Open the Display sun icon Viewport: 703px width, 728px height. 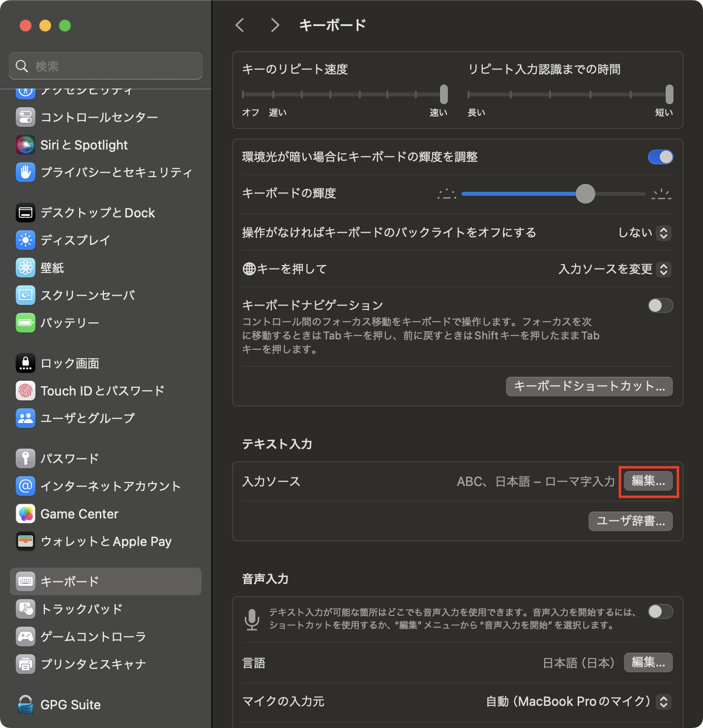tap(26, 240)
